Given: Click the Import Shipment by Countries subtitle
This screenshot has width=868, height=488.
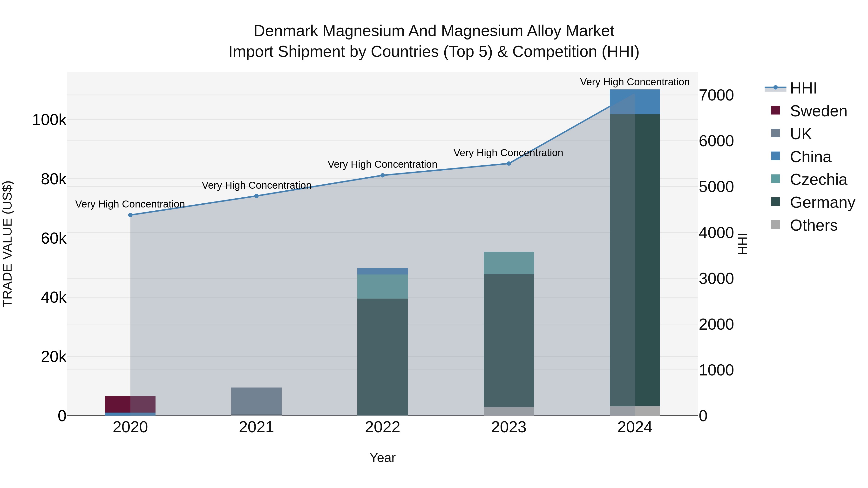Looking at the screenshot, I should click(434, 52).
